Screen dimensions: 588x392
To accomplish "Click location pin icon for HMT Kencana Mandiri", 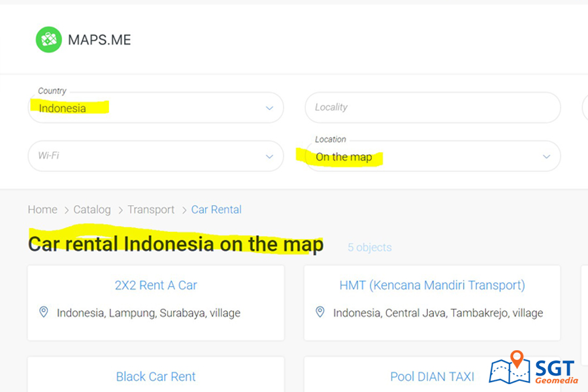I will coord(320,312).
